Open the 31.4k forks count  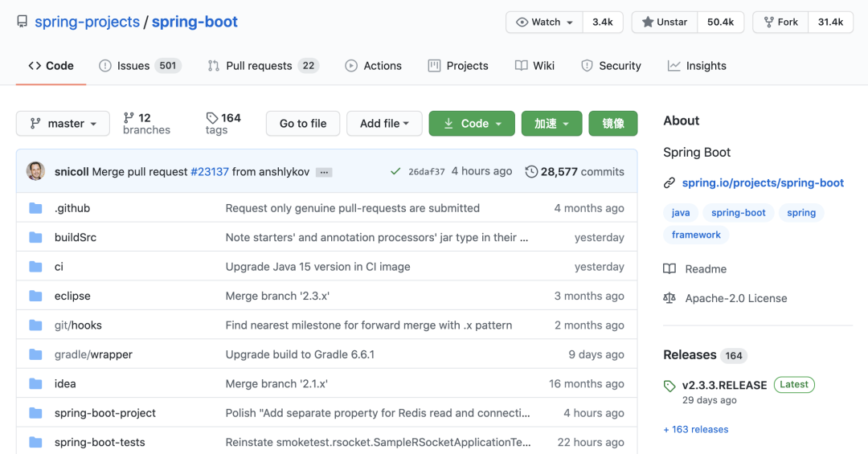pos(830,22)
